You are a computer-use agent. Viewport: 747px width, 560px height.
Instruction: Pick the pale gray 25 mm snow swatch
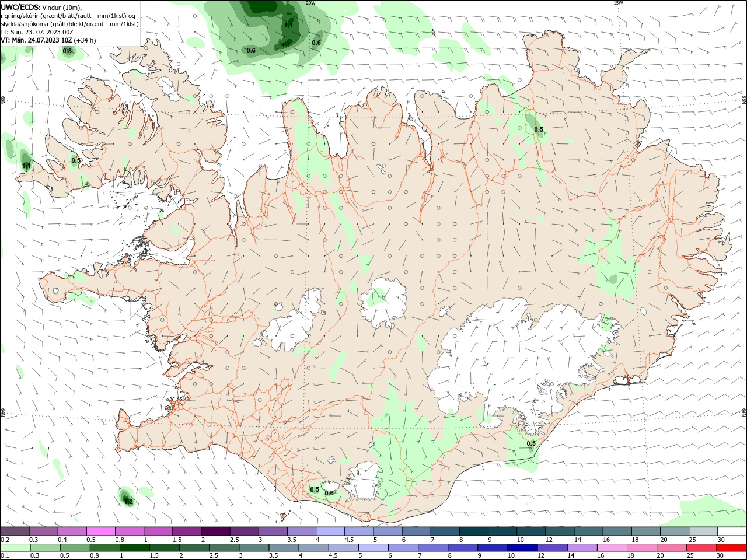tap(702, 531)
